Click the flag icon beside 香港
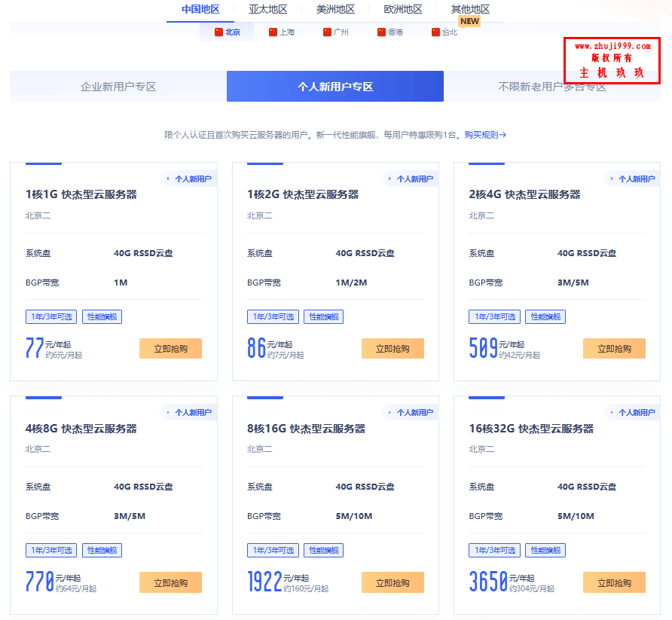Image resolution: width=672 pixels, height=620 pixels. pos(381,32)
